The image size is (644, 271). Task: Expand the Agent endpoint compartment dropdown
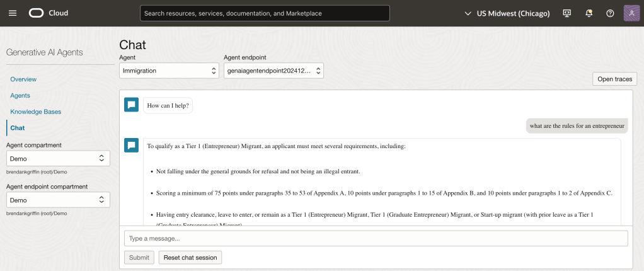tap(58, 200)
